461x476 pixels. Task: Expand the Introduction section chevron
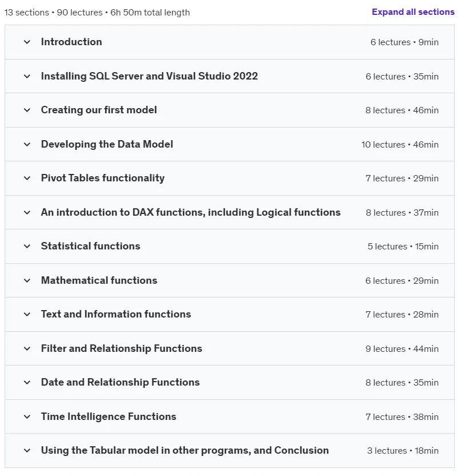click(27, 42)
